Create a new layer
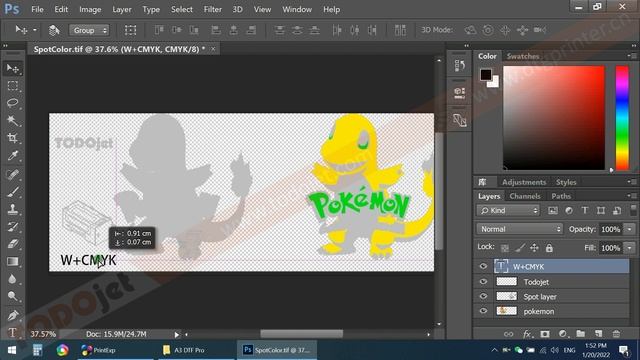Image resolution: width=640 pixels, height=360 pixels. [598, 334]
